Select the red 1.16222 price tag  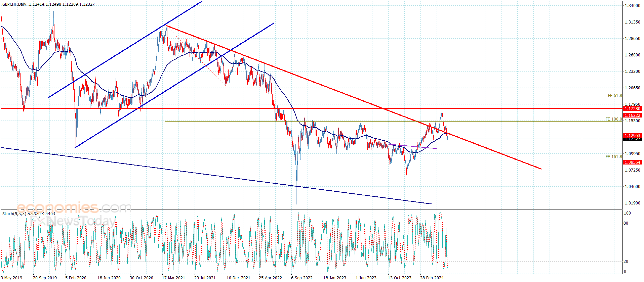[x=632, y=115]
